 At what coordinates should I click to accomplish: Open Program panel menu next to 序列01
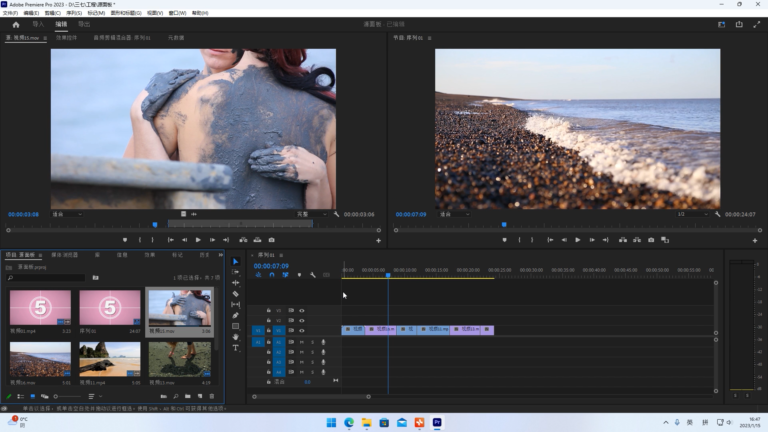430,38
